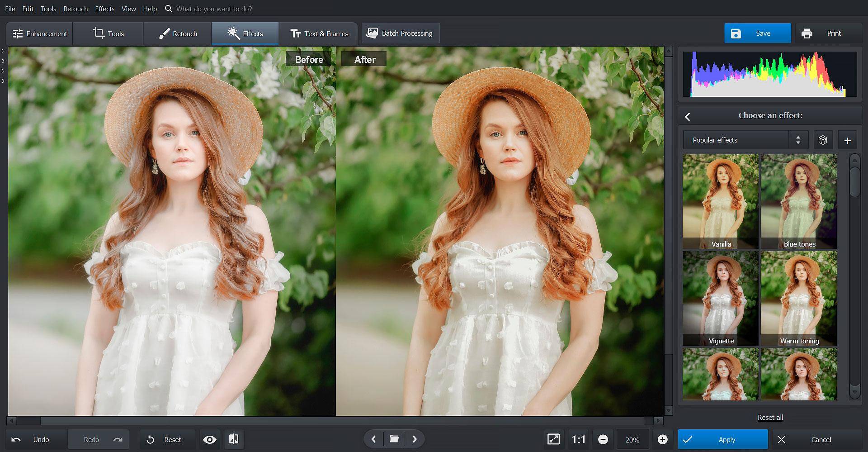
Task: Go back using the effects panel arrow
Action: tap(688, 116)
